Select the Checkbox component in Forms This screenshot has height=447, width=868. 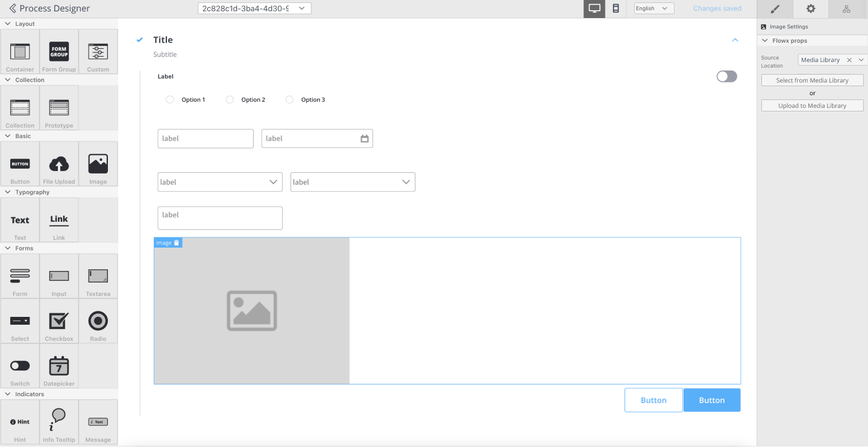59,321
